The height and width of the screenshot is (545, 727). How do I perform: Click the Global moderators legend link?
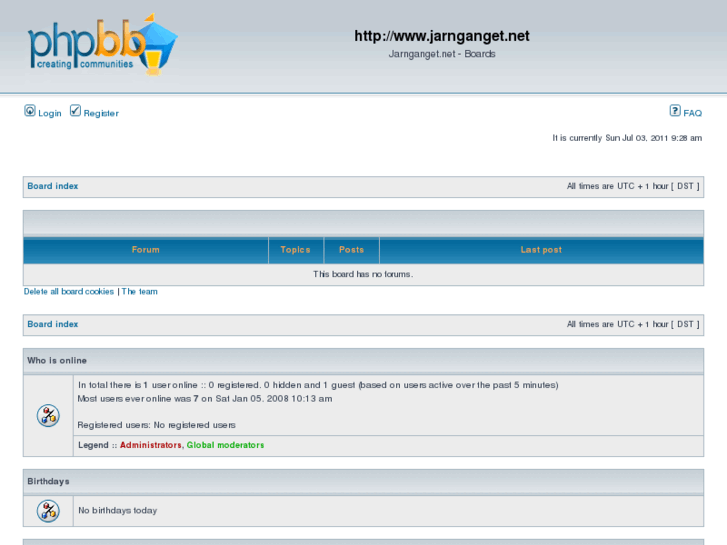point(225,445)
